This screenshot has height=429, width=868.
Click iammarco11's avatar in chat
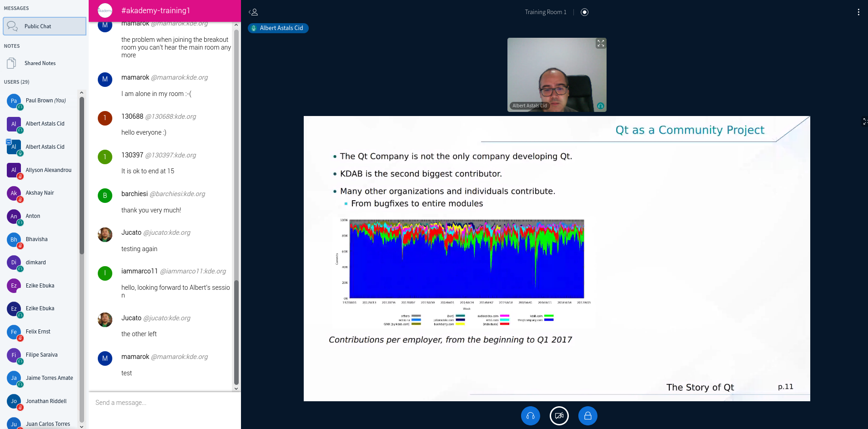pos(105,273)
